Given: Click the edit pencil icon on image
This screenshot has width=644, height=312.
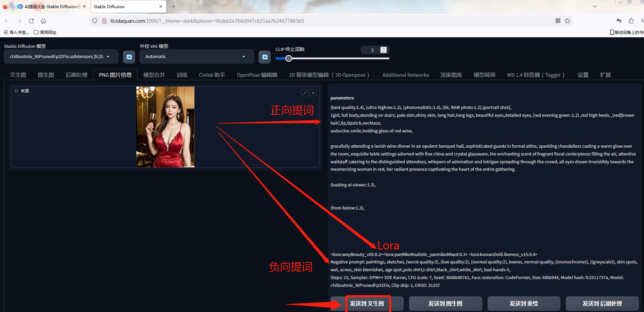Looking at the screenshot, I should (x=305, y=93).
